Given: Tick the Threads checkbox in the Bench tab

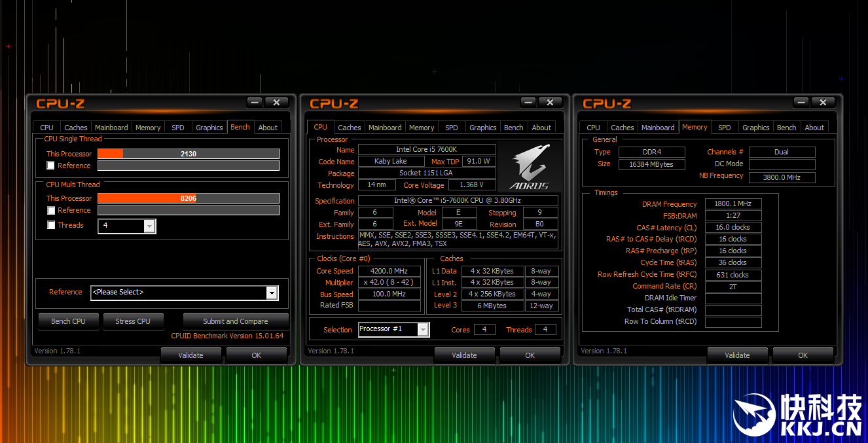Looking at the screenshot, I should pyautogui.click(x=51, y=225).
